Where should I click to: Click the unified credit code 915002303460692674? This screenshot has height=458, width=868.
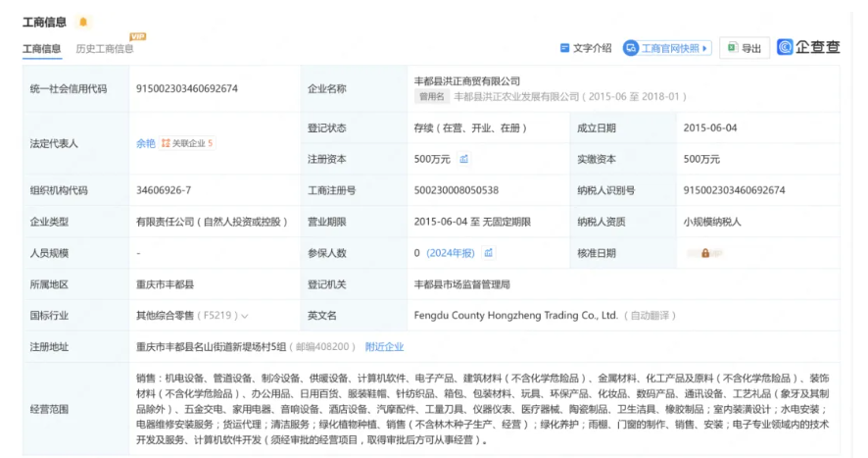[187, 88]
